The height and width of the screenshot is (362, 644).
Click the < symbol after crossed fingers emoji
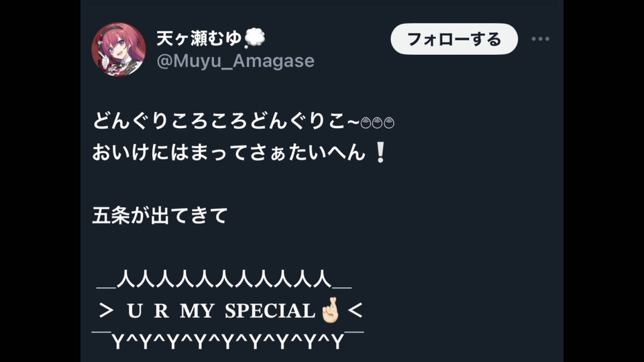pyautogui.click(x=355, y=310)
